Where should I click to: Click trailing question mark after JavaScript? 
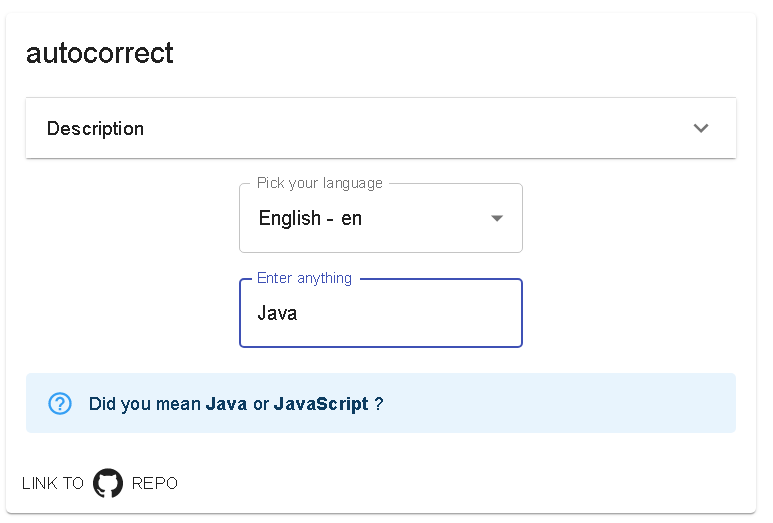(379, 403)
